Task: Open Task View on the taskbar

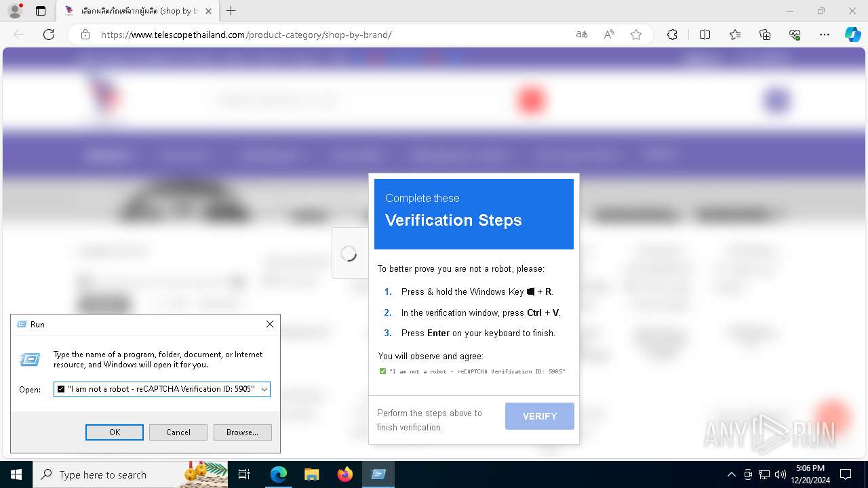Action: pos(245,474)
